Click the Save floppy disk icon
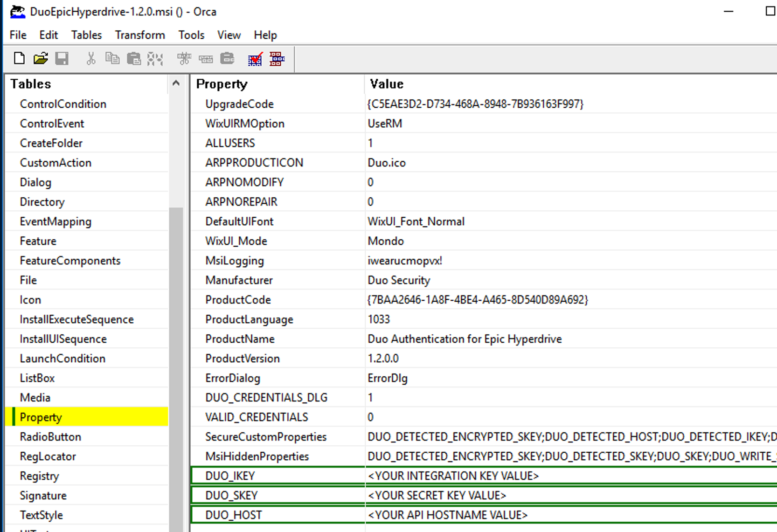This screenshot has width=777, height=532. (62, 58)
